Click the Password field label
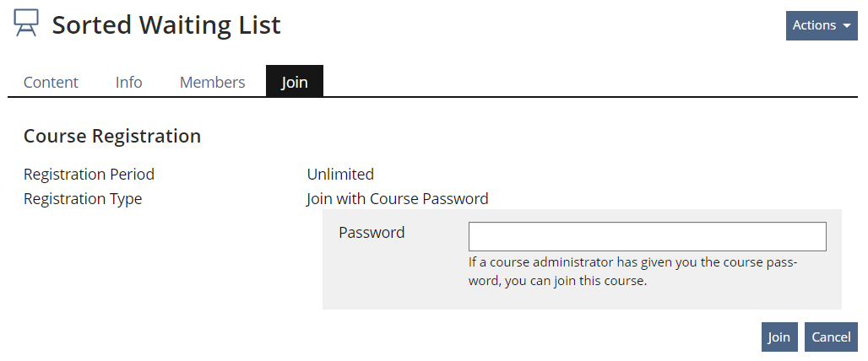Image resolution: width=868 pixels, height=361 pixels. coord(372,233)
